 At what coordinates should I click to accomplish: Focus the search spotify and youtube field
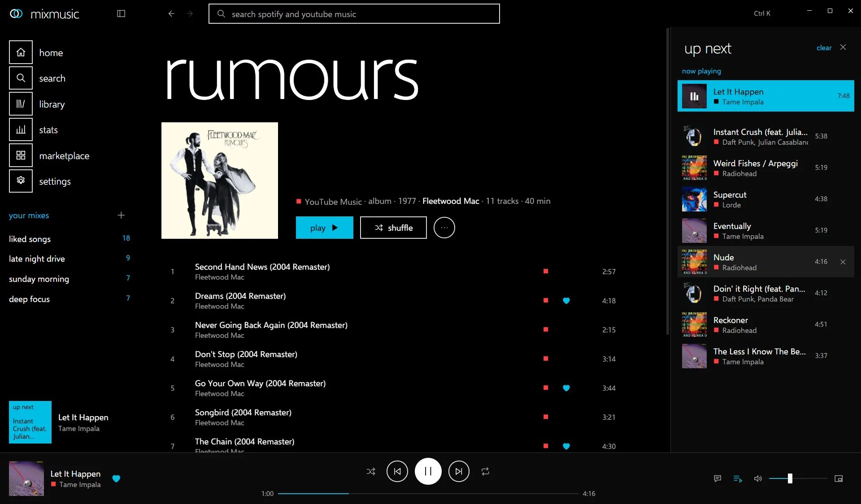(x=354, y=14)
